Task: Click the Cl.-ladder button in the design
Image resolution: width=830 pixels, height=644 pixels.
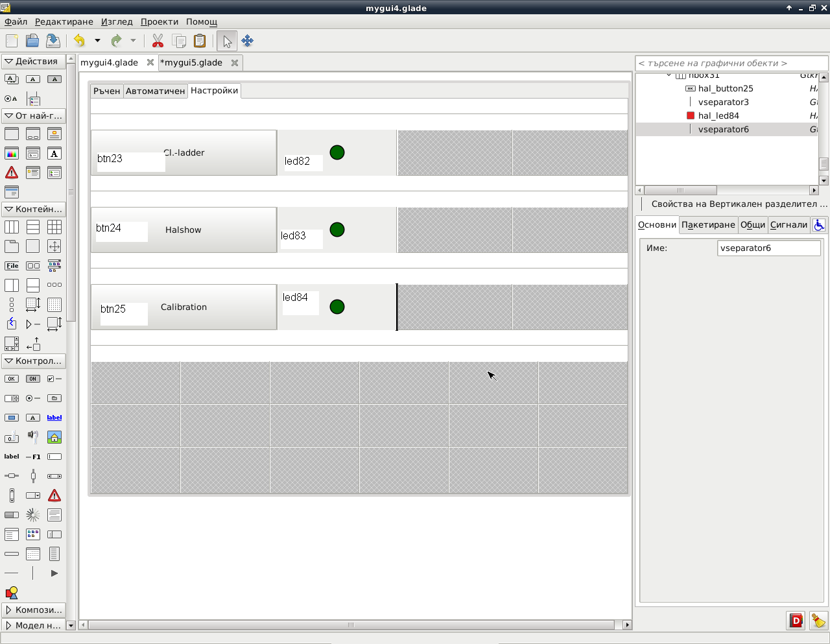Action: point(184,153)
